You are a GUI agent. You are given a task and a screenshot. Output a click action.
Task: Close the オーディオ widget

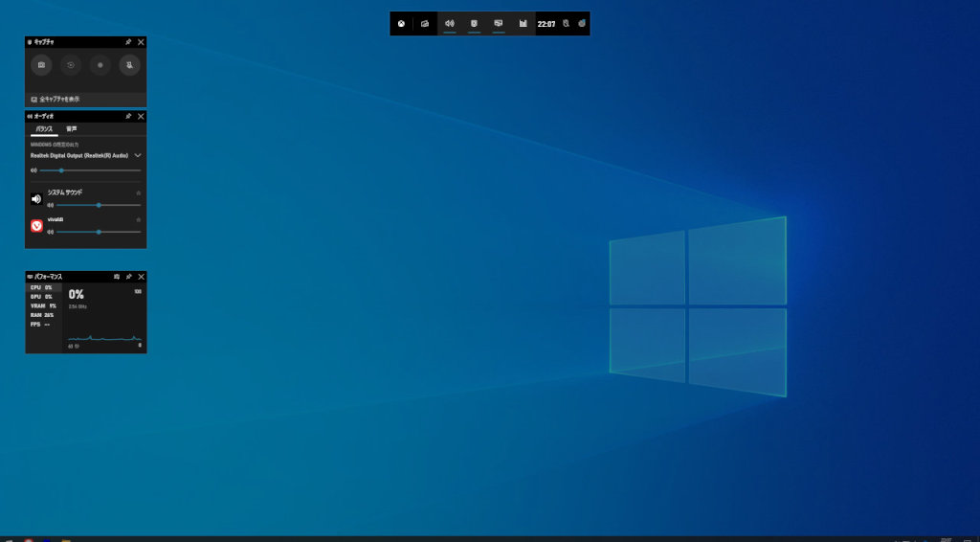pos(141,116)
